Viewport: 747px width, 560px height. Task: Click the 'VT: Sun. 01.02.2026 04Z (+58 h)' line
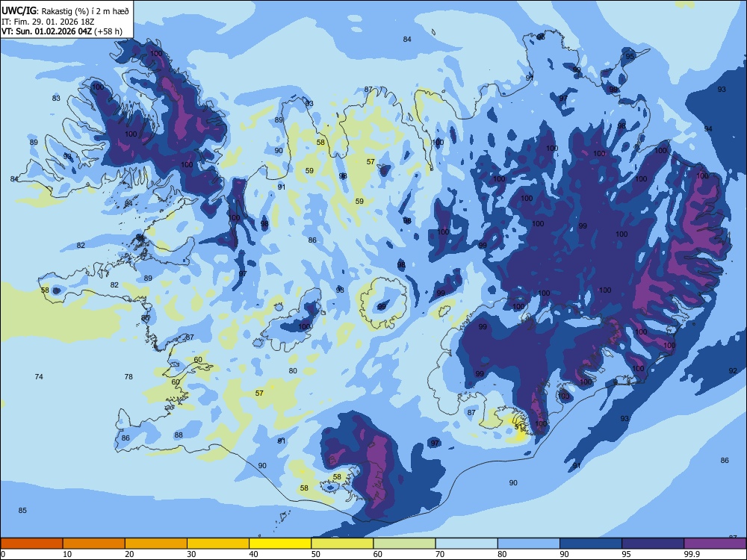tap(62, 31)
